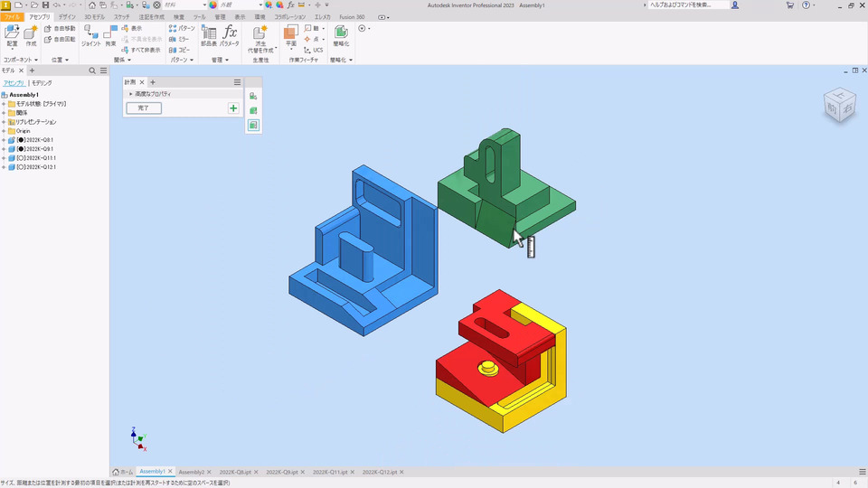Viewport: 868px width, 488px height.
Task: Select the 自由回転 free rotate tool
Action: 60,39
